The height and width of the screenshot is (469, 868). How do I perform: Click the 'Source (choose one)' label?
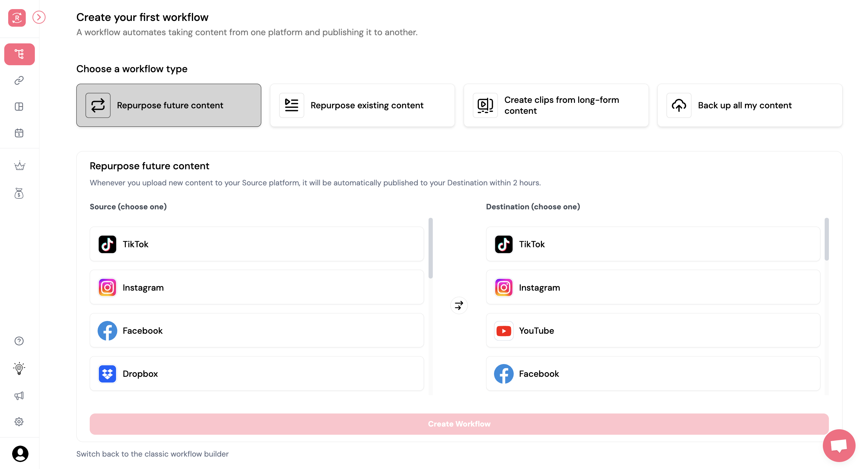[x=128, y=207]
